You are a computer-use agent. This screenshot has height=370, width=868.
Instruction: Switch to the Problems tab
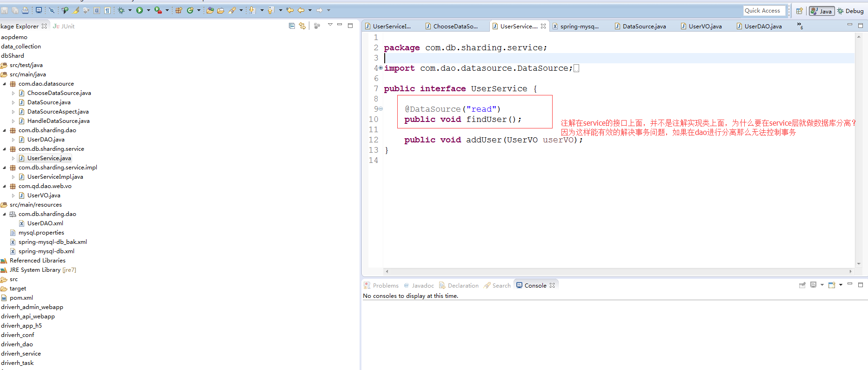point(381,285)
